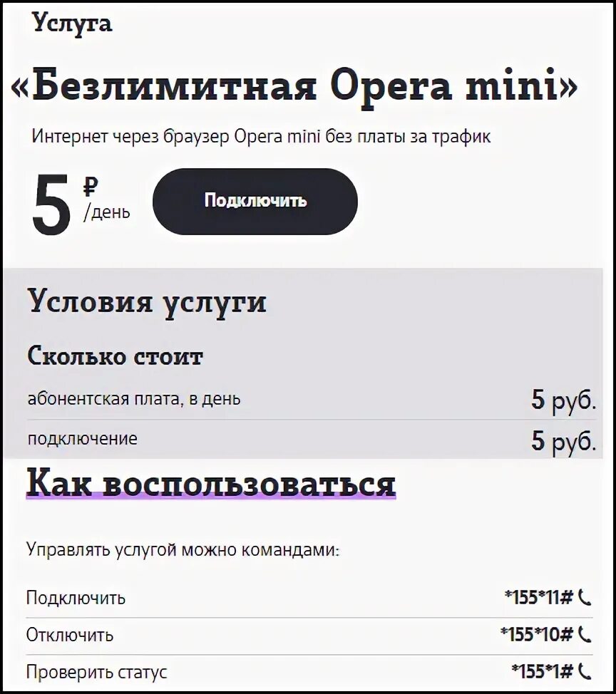
Task: Click the Управлять услугой можно командами text
Action: click(183, 549)
